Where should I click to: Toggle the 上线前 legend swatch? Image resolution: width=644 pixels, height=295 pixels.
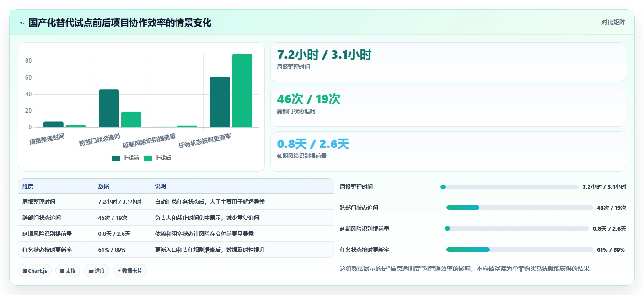116,158
